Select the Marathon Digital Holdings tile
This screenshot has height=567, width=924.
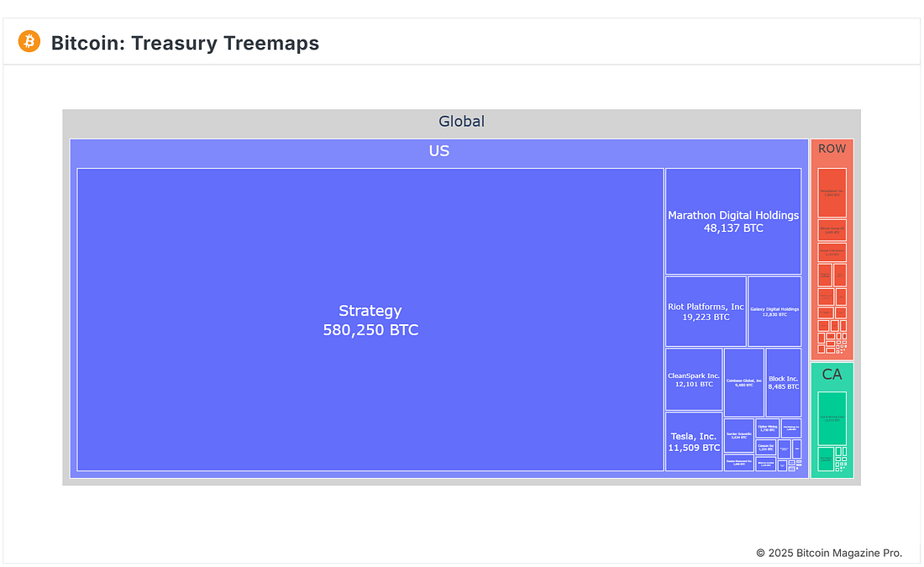point(733,222)
